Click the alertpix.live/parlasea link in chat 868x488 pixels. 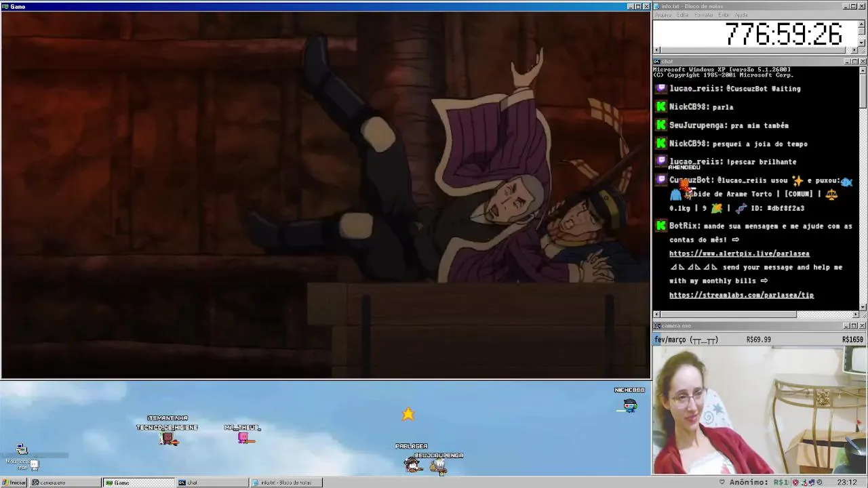tap(739, 253)
